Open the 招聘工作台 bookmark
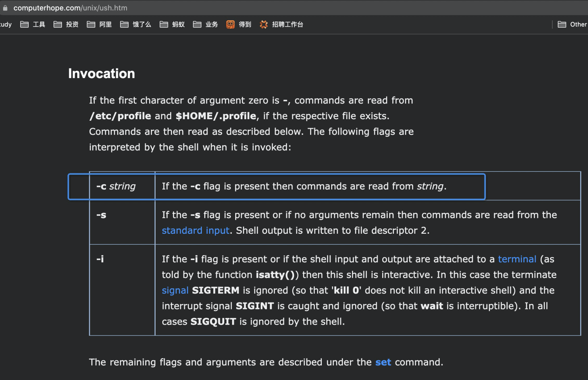Image resolution: width=588 pixels, height=380 pixels. click(281, 24)
